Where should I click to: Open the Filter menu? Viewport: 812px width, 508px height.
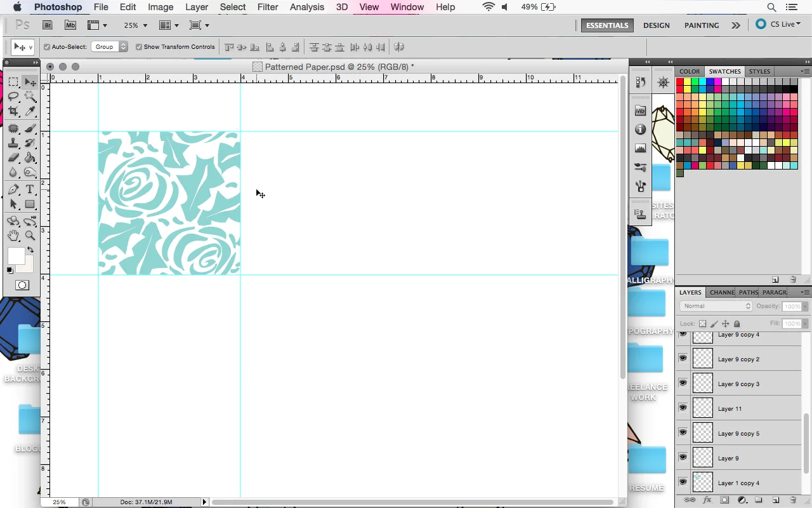[x=268, y=7]
